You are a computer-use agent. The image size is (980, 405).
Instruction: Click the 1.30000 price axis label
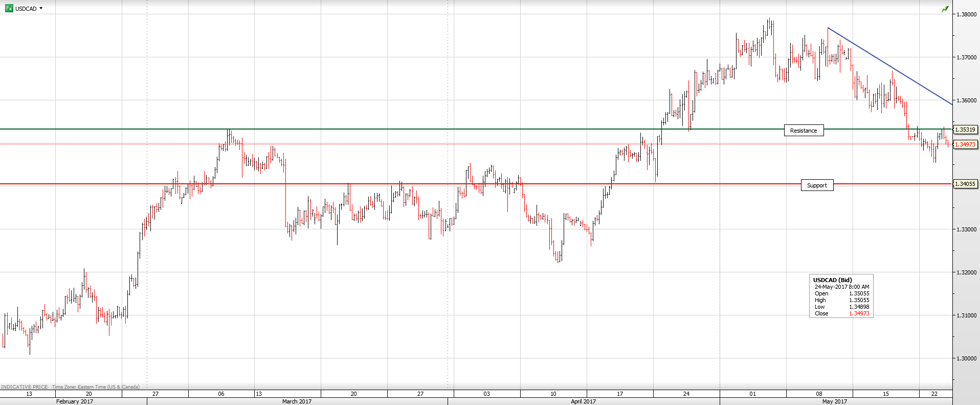pos(966,358)
